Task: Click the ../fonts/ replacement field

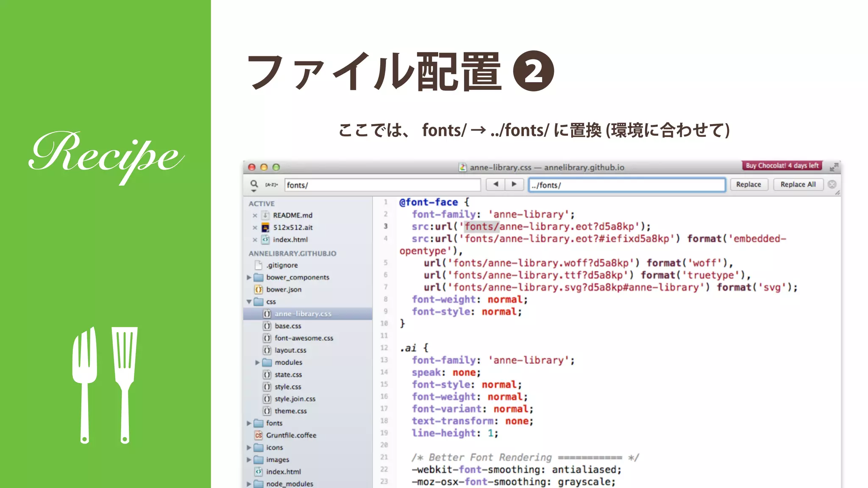Action: pos(626,185)
